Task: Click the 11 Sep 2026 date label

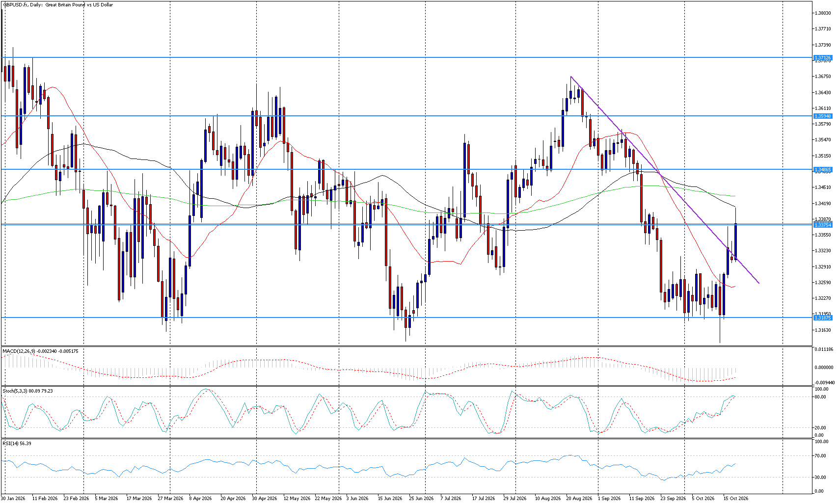Action: 642,499
